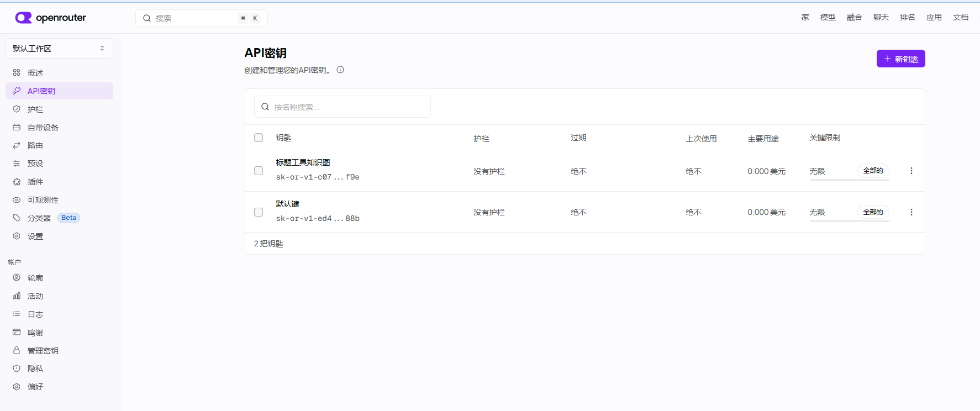Viewport: 980px width, 411px height.
Task: Click the 上次使用 column header
Action: 702,139
